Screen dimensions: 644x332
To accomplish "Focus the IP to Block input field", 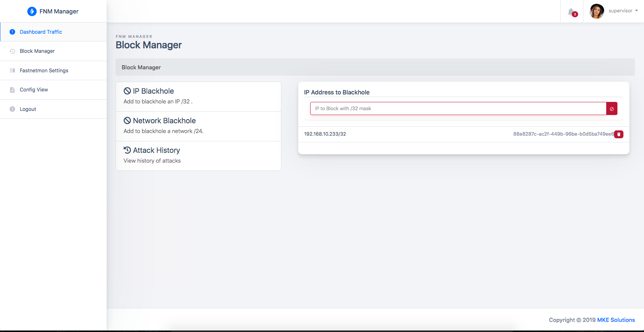I will coord(458,109).
